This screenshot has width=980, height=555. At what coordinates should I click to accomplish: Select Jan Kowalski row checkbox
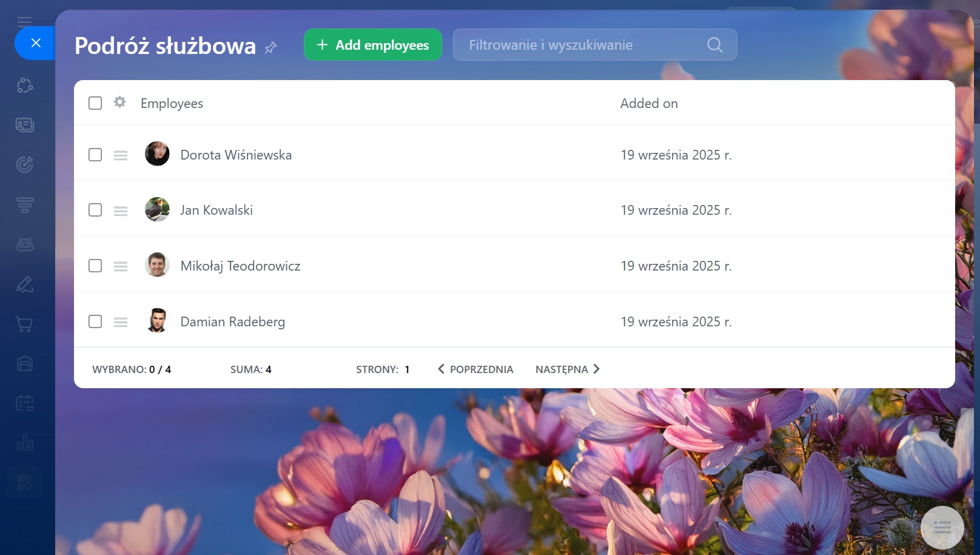click(95, 210)
